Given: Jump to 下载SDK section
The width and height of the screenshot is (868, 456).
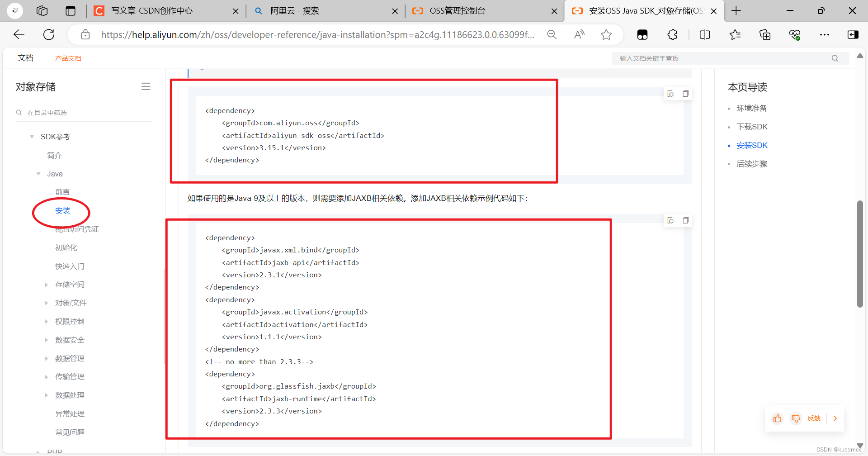Looking at the screenshot, I should point(752,127).
